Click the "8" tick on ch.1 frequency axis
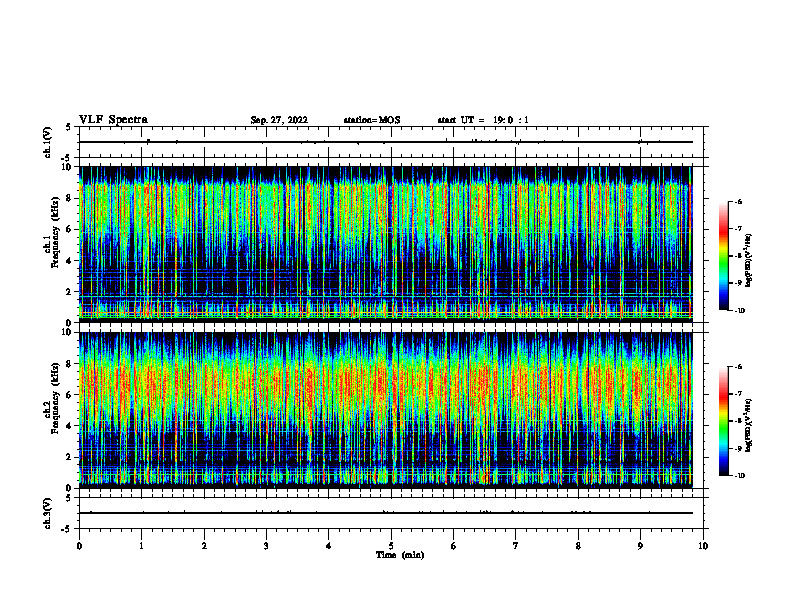 click(70, 198)
